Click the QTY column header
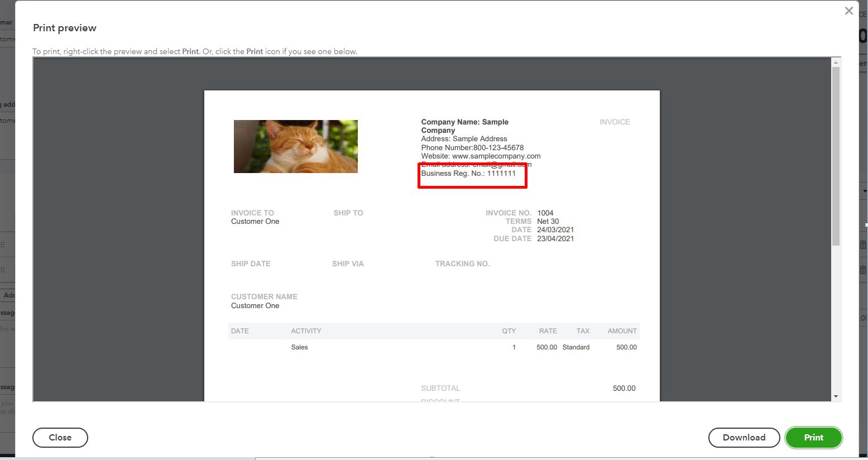The image size is (868, 460). click(509, 331)
